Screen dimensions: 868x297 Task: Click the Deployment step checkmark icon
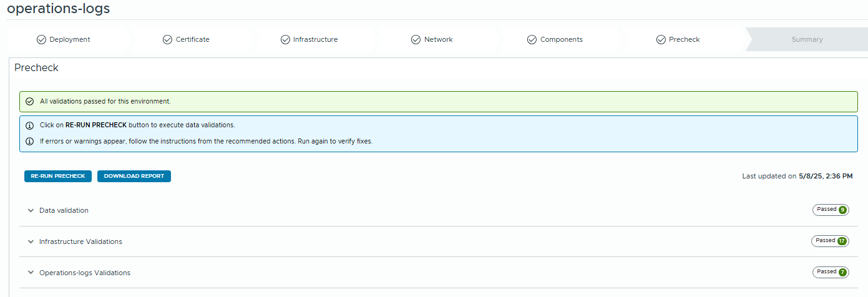(x=41, y=39)
